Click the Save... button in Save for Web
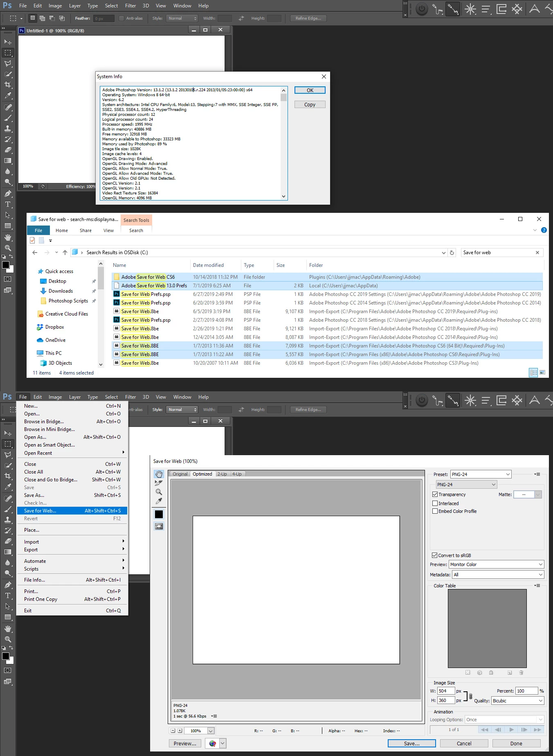The width and height of the screenshot is (553, 756). (411, 743)
